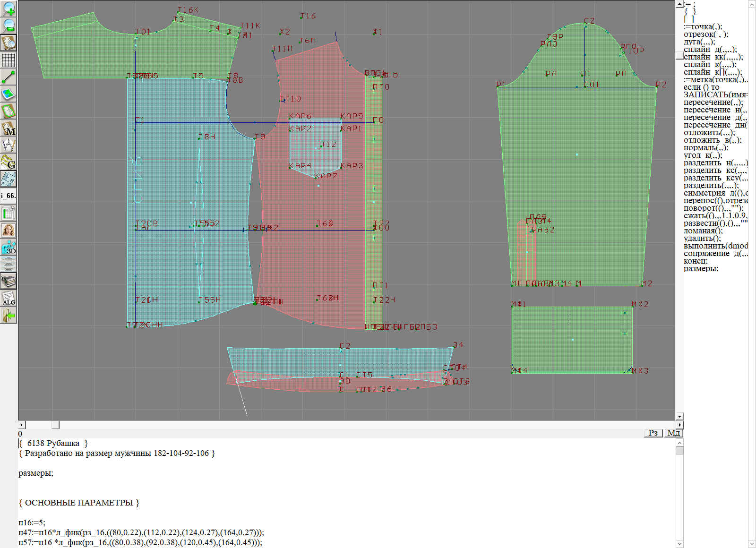
Task: Open the stacked books library icon
Action: 9,281
